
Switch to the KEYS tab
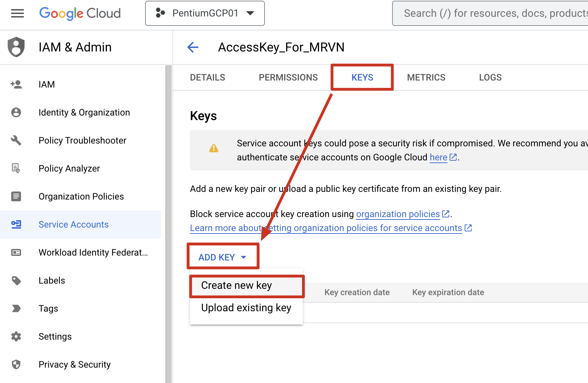(362, 77)
